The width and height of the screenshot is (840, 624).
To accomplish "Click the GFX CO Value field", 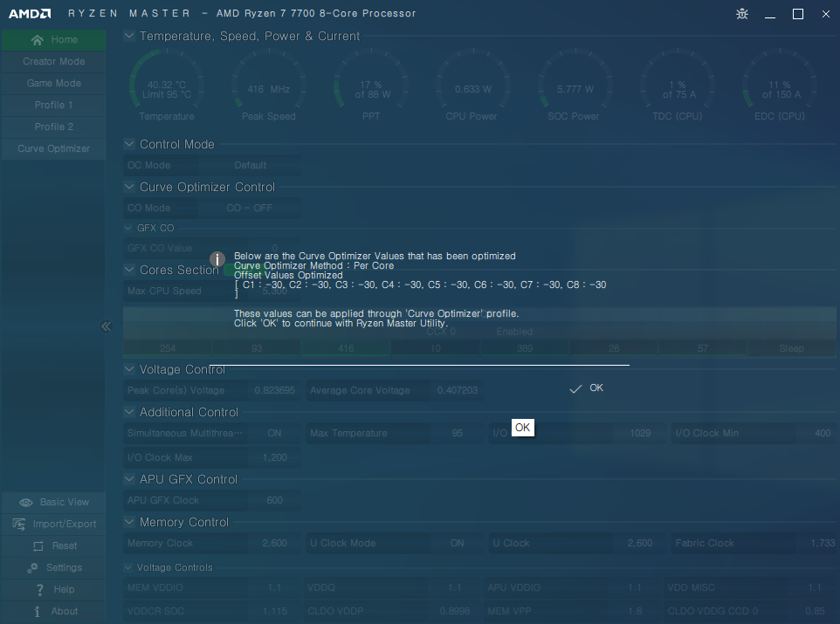I will (212, 248).
